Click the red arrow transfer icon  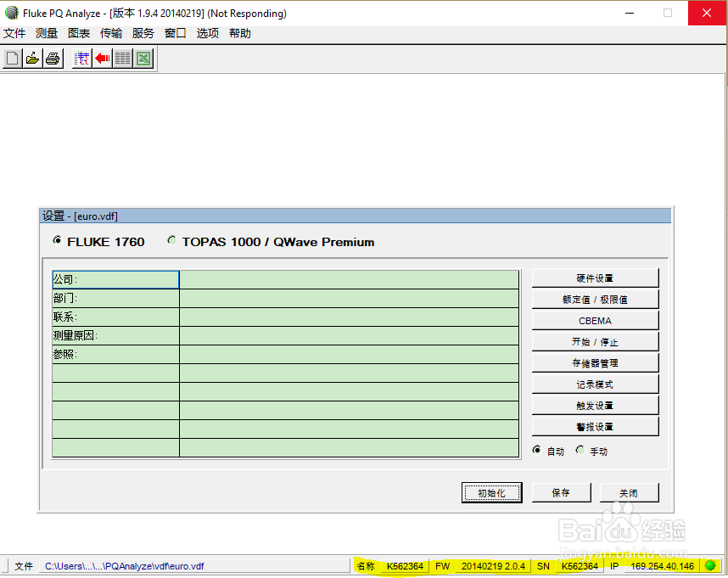pyautogui.click(x=103, y=59)
